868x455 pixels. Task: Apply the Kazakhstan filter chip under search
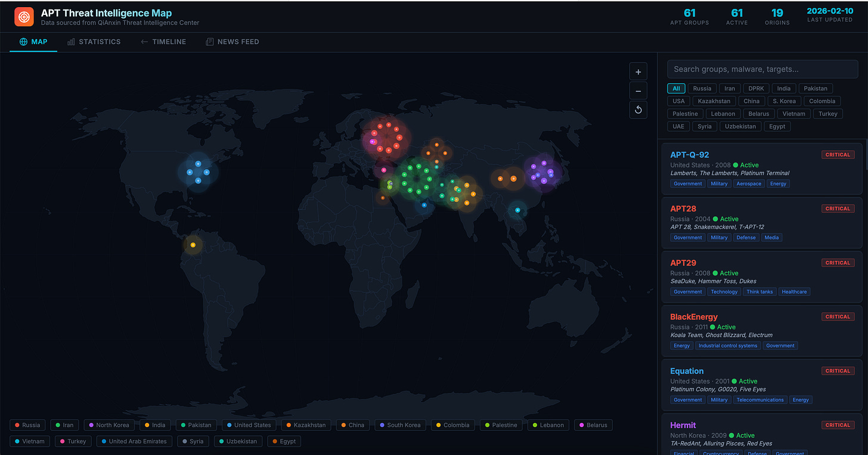[x=714, y=101]
